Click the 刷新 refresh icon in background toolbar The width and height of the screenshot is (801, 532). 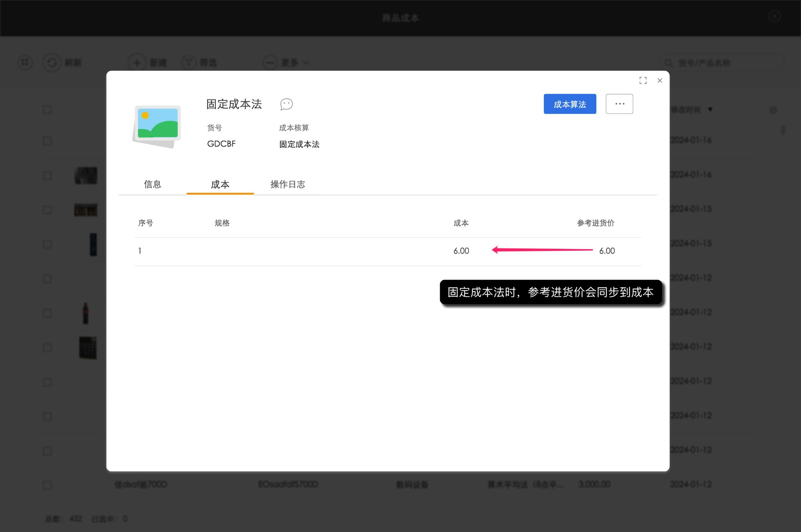pos(52,62)
